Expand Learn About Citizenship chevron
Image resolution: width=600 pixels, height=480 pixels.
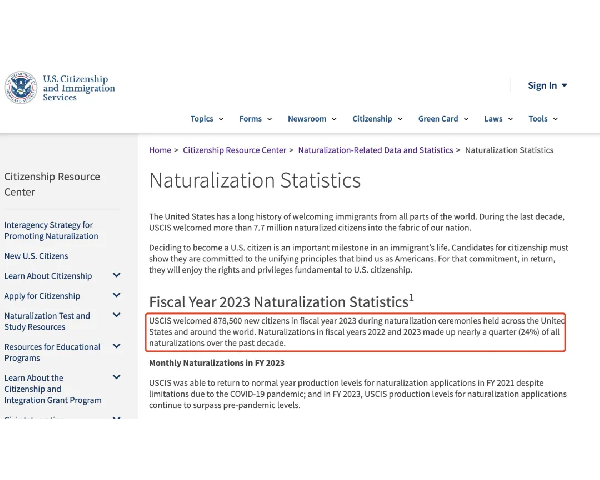point(117,275)
